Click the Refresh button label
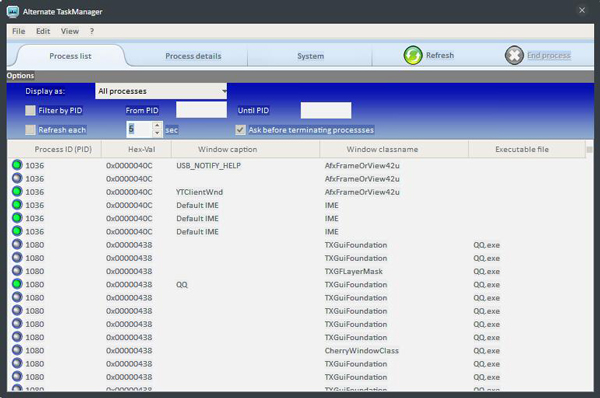This screenshot has width=600, height=398. 440,55
